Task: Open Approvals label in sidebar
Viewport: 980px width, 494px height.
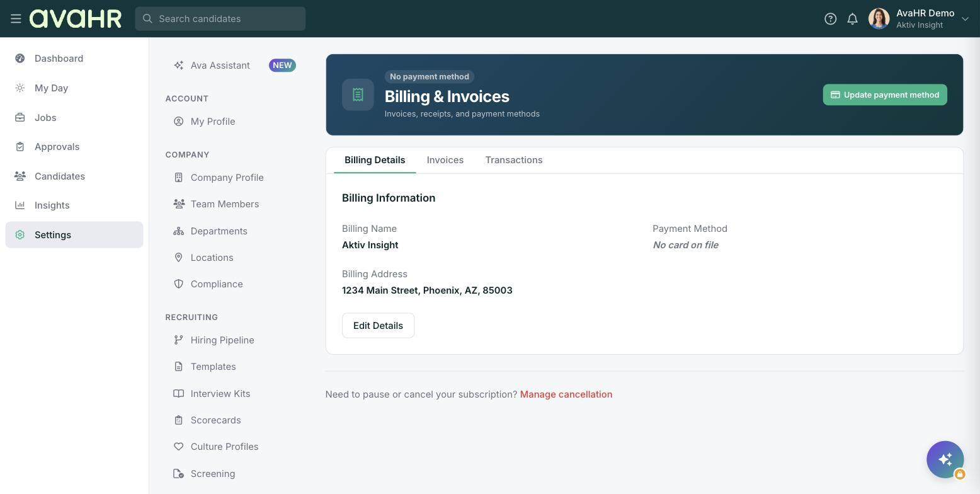Action: coord(57,147)
